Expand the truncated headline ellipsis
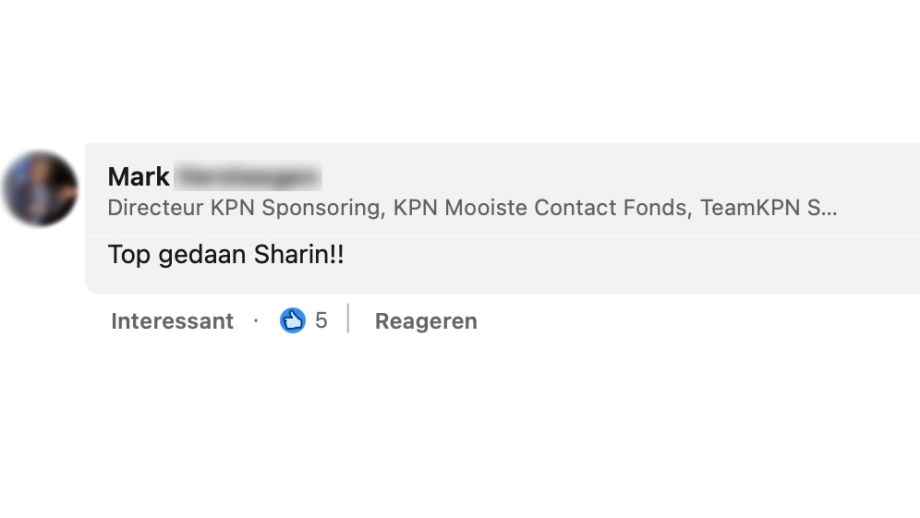Viewport: 920px width, 518px height. [x=828, y=208]
